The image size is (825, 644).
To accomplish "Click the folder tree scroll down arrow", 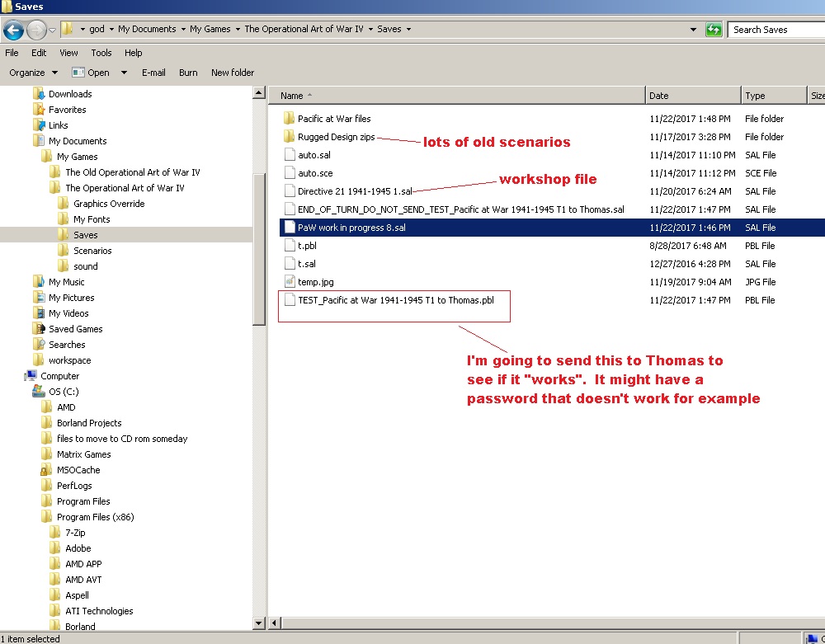I will point(258,623).
